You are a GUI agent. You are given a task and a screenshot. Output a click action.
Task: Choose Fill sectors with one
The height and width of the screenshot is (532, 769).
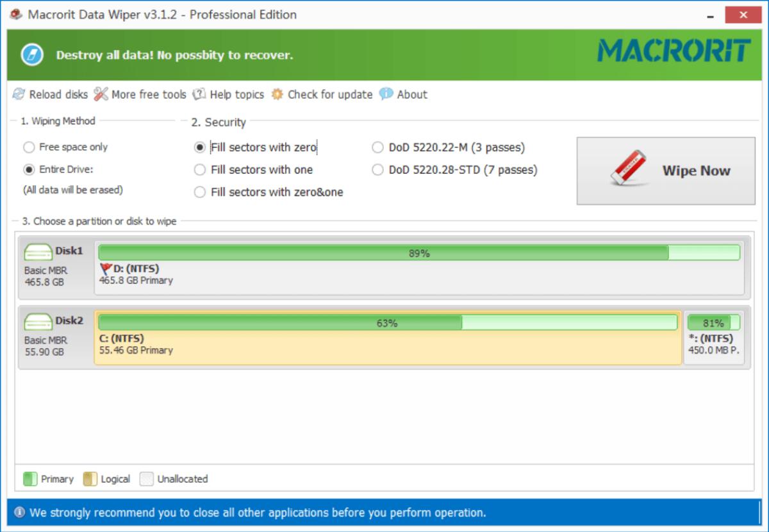point(200,170)
